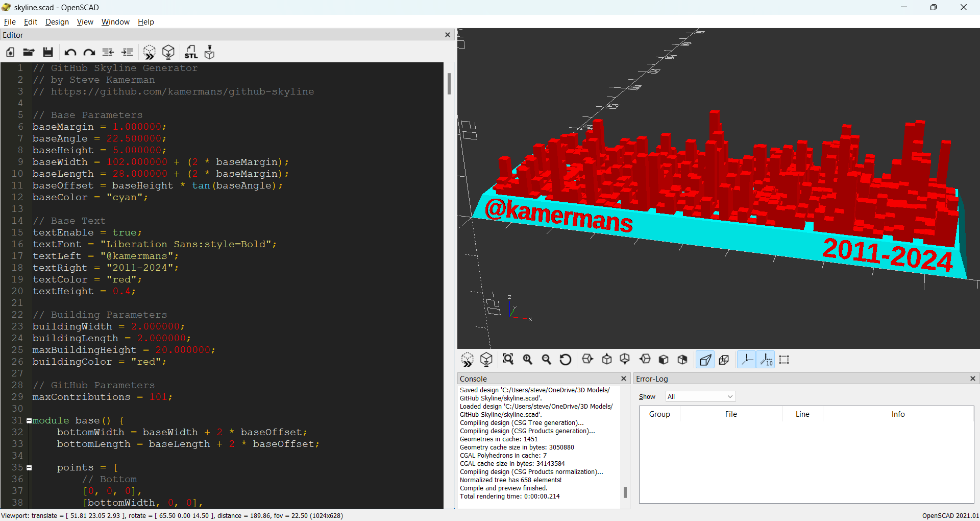
Task: Open the File menu
Action: 10,22
